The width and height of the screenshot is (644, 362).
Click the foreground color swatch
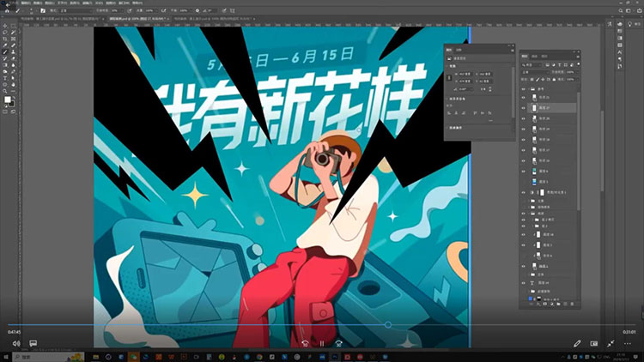tap(8, 100)
